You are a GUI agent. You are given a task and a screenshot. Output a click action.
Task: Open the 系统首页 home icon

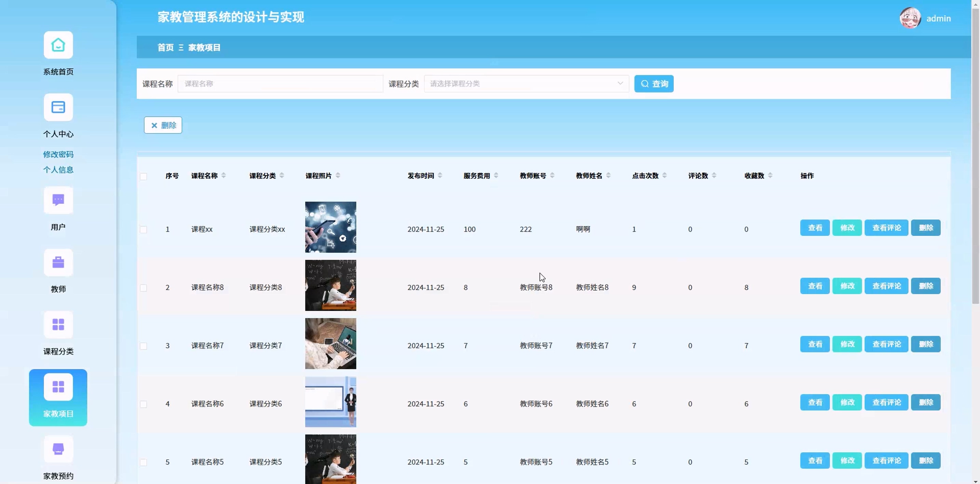[58, 45]
